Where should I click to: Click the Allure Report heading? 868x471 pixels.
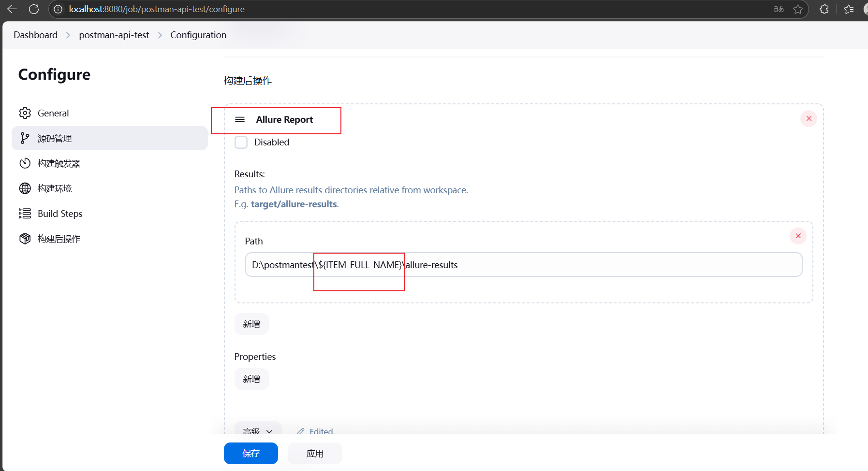pyautogui.click(x=284, y=119)
